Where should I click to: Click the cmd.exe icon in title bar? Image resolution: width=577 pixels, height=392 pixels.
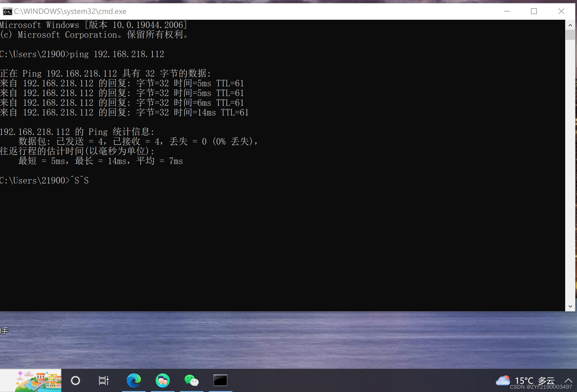(x=7, y=11)
